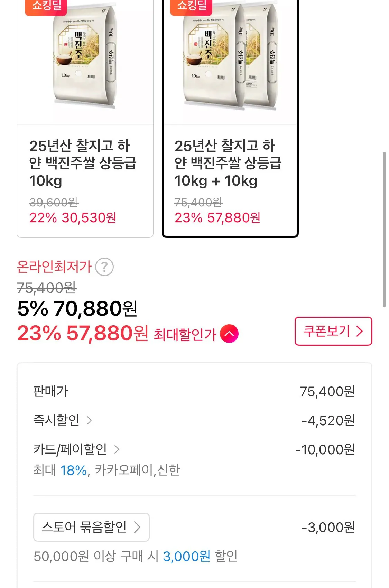This screenshot has height=588, width=389.
Task: Click the arrow inside the 쿠폰보기 button
Action: [x=360, y=331]
